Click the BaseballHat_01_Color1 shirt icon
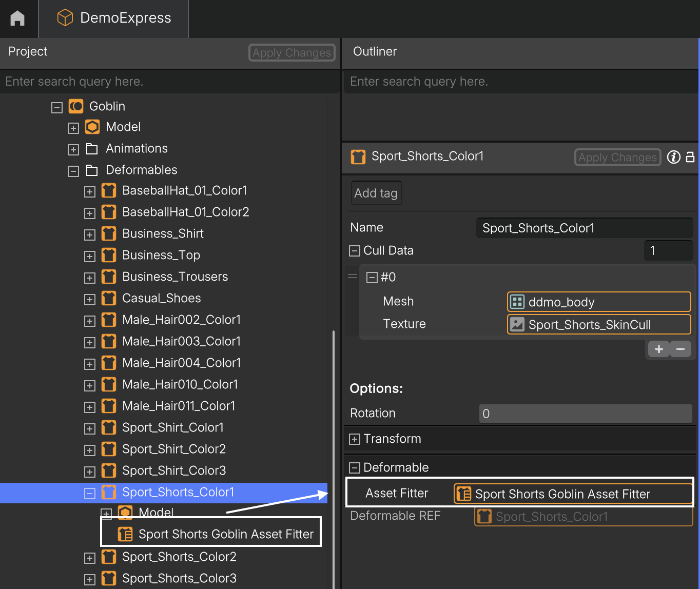This screenshot has height=589, width=700. tap(109, 191)
